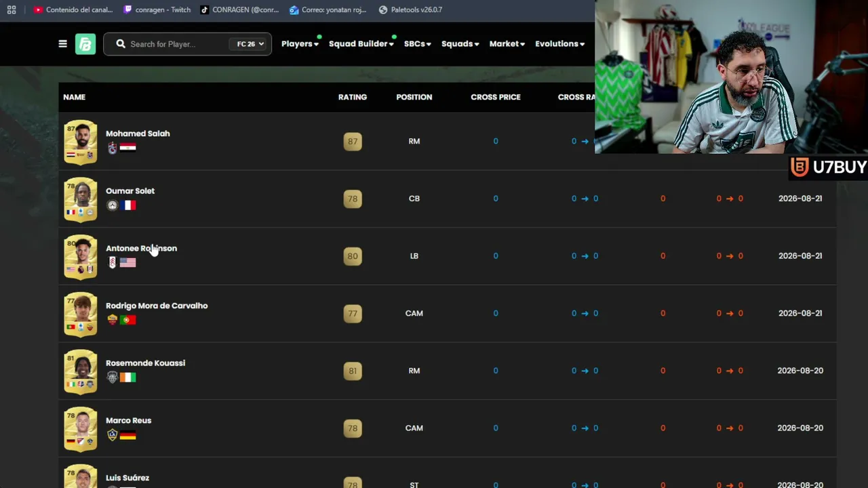Click the Germany flag under Marco Reus
Image resolution: width=868 pixels, height=488 pixels.
(x=127, y=435)
